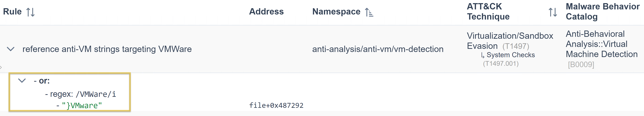The width and height of the screenshot is (644, 116).
Task: Click the Rule column header
Action: click(x=12, y=12)
